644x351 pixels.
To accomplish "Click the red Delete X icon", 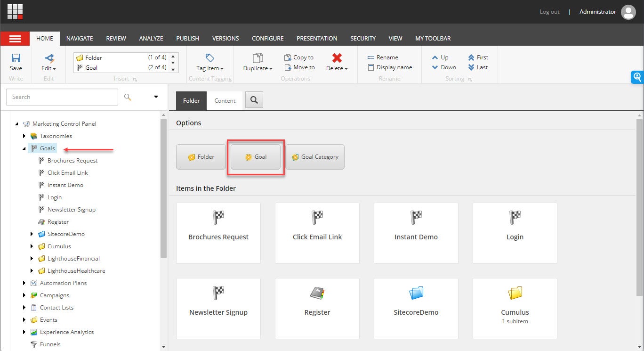I will click(337, 58).
